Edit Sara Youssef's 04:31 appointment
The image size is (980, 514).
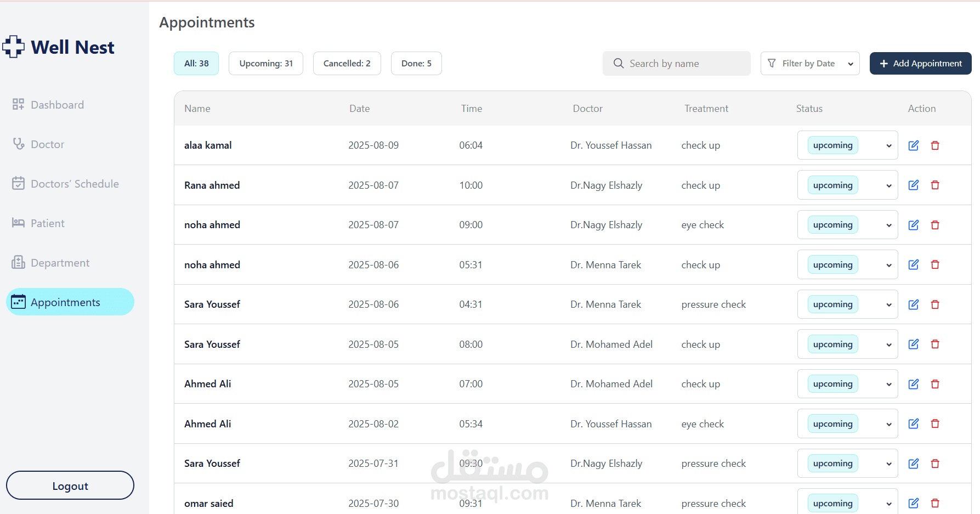914,304
